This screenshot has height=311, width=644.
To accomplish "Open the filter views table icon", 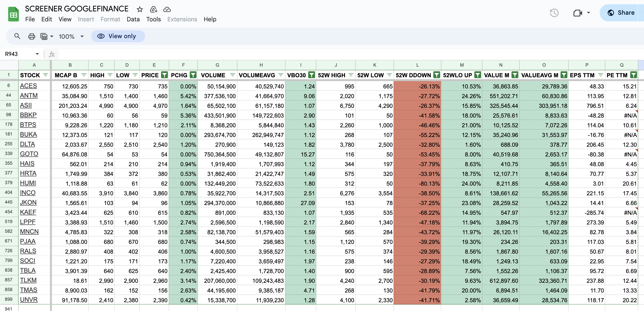I will click(44, 37).
